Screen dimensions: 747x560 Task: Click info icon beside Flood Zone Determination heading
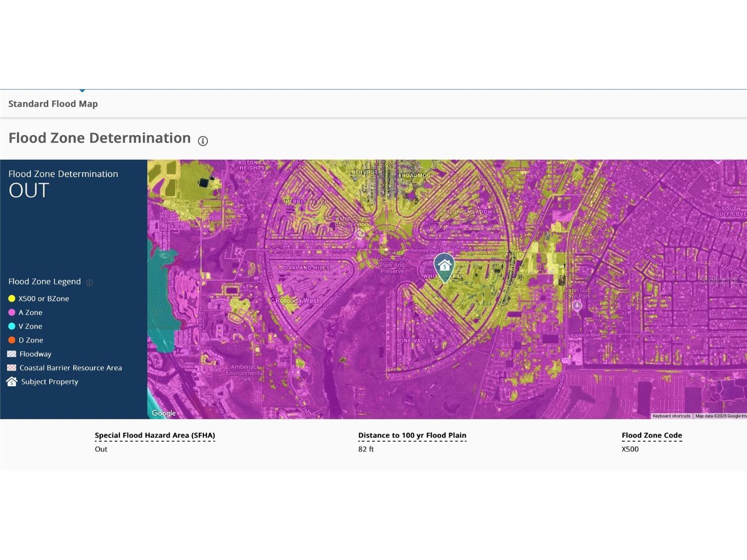click(x=203, y=141)
